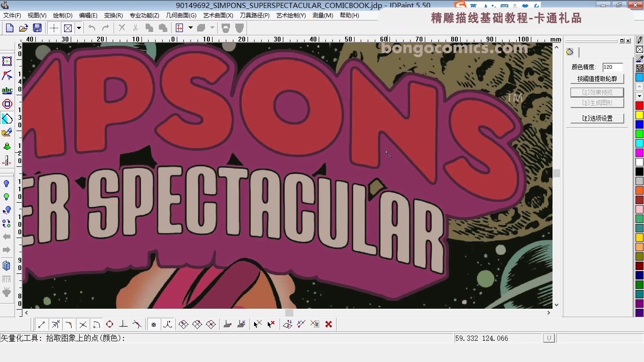Click the U indicator in status bar
Viewport: 644px width, 362px height.
(548, 338)
